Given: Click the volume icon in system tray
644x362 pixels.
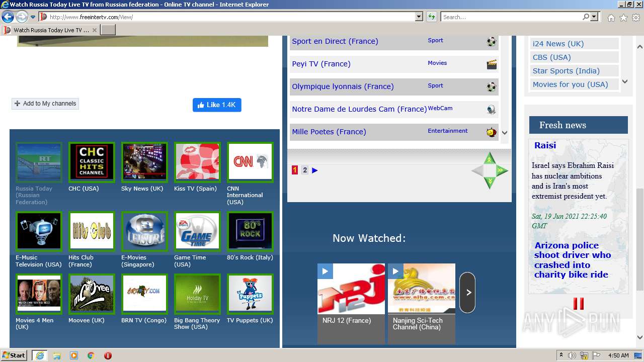Looking at the screenshot, I should pyautogui.click(x=573, y=355).
